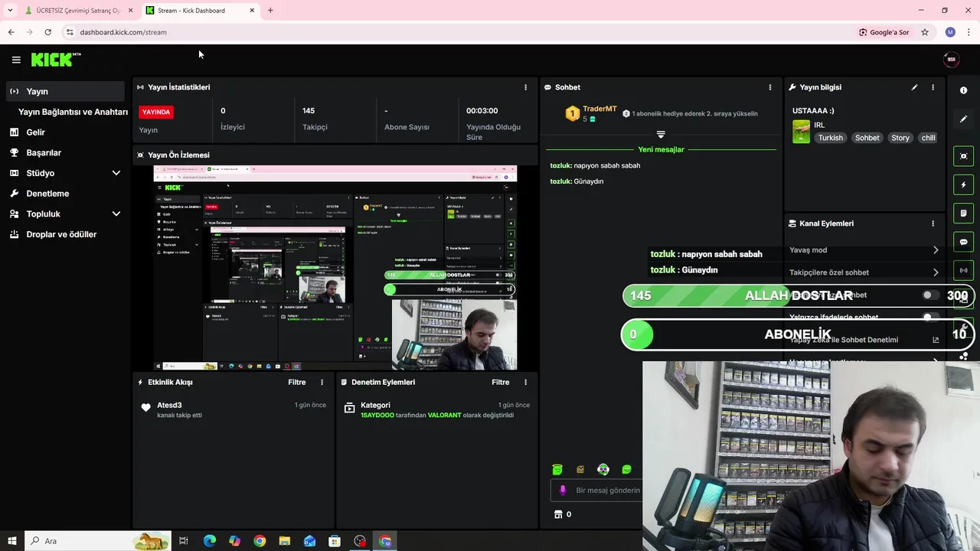The image size is (980, 551).
Task: Switch to the ÜCRETSİZ Çevrimiçi Satranç tab
Action: pyautogui.click(x=78, y=11)
